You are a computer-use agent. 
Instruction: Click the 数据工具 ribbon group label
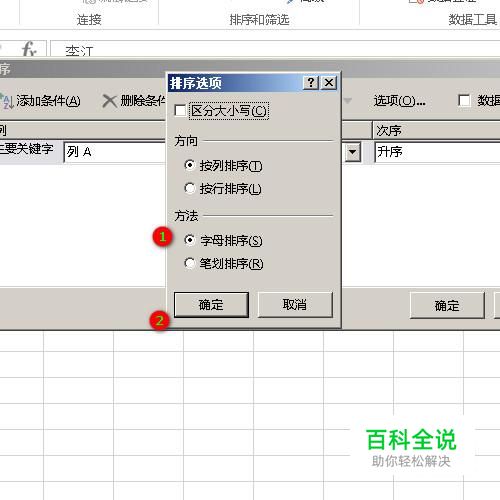473,20
